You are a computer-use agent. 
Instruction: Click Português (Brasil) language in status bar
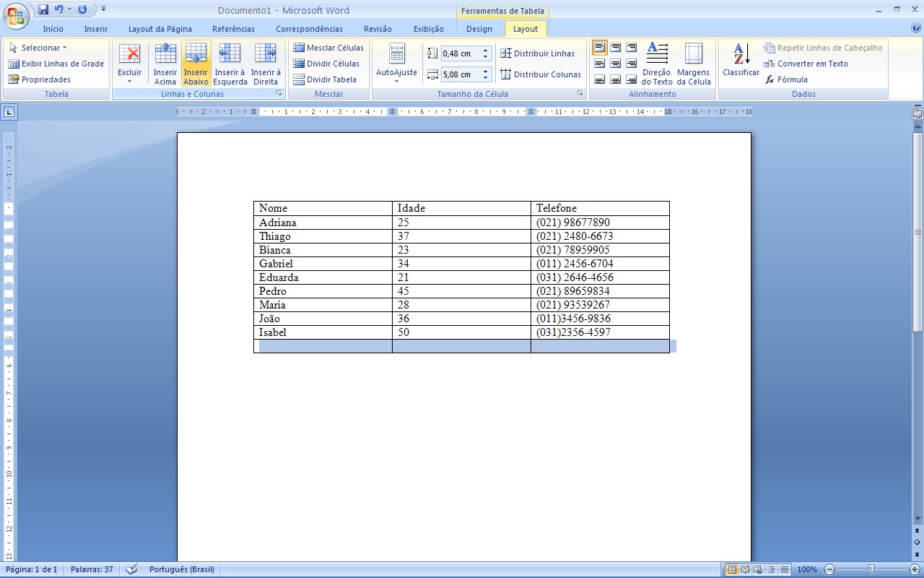(x=182, y=569)
